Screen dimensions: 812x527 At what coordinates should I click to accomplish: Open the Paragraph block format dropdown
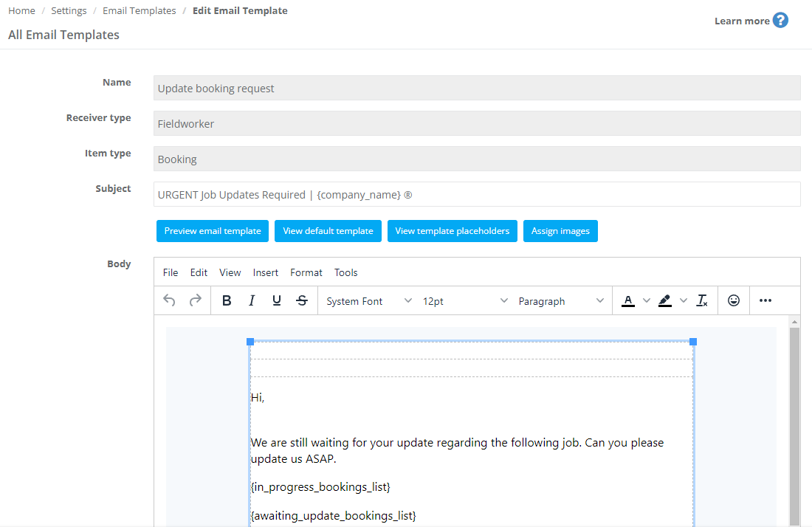[x=561, y=300]
